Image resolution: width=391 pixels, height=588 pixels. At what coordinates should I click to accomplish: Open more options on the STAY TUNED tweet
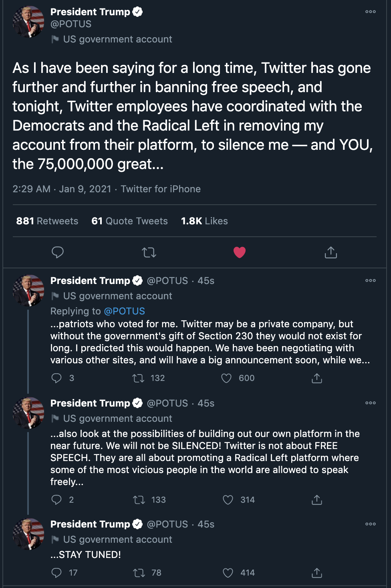[371, 524]
